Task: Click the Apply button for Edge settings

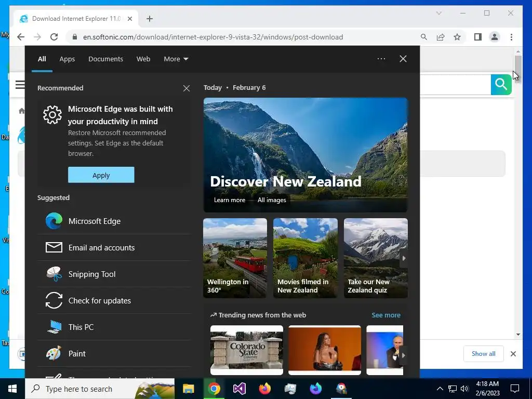Action: [x=101, y=175]
